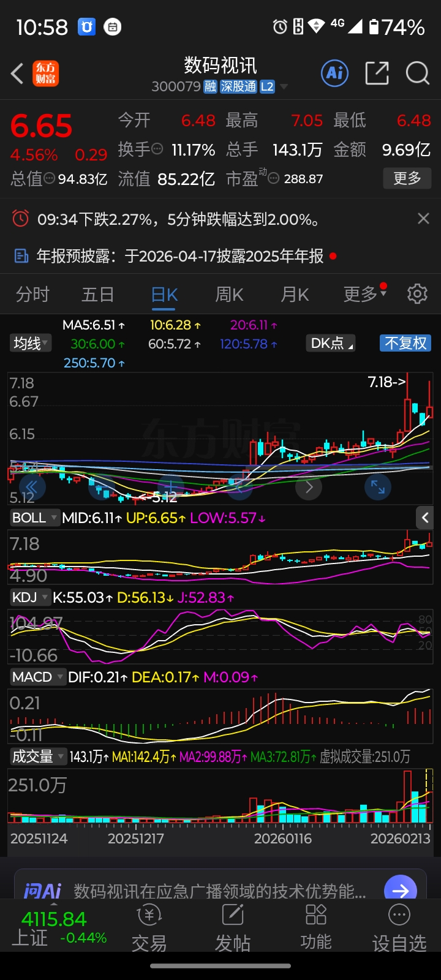Image resolution: width=441 pixels, height=980 pixels.
Task: Go back using the left arrow
Action: [x=17, y=73]
